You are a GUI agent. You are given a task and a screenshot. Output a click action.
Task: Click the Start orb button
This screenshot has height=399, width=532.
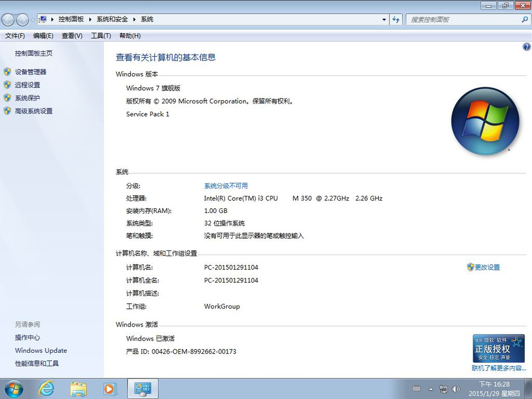click(13, 388)
